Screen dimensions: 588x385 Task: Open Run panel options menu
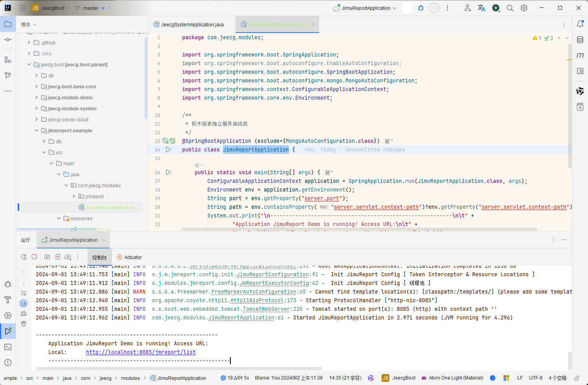click(553, 240)
